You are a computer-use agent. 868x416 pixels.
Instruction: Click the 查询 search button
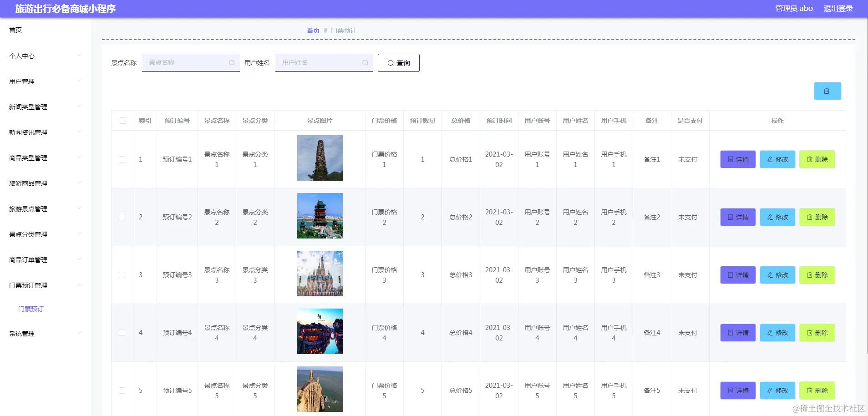point(399,63)
